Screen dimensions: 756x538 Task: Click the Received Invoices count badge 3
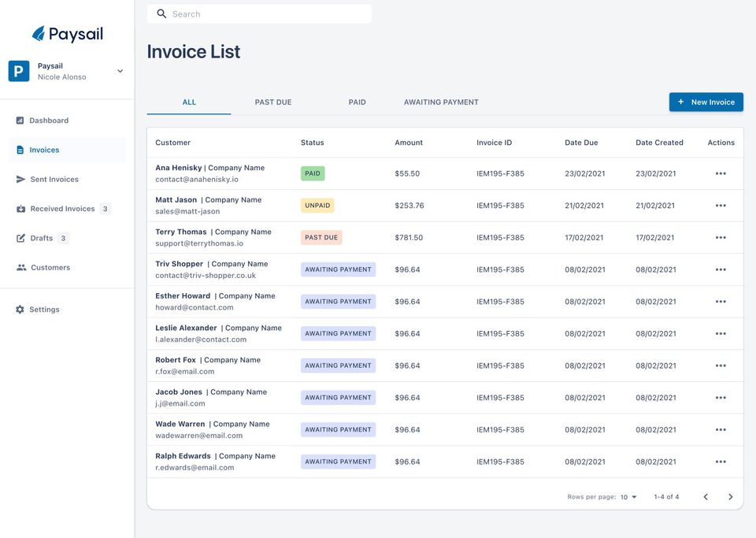[x=105, y=209]
